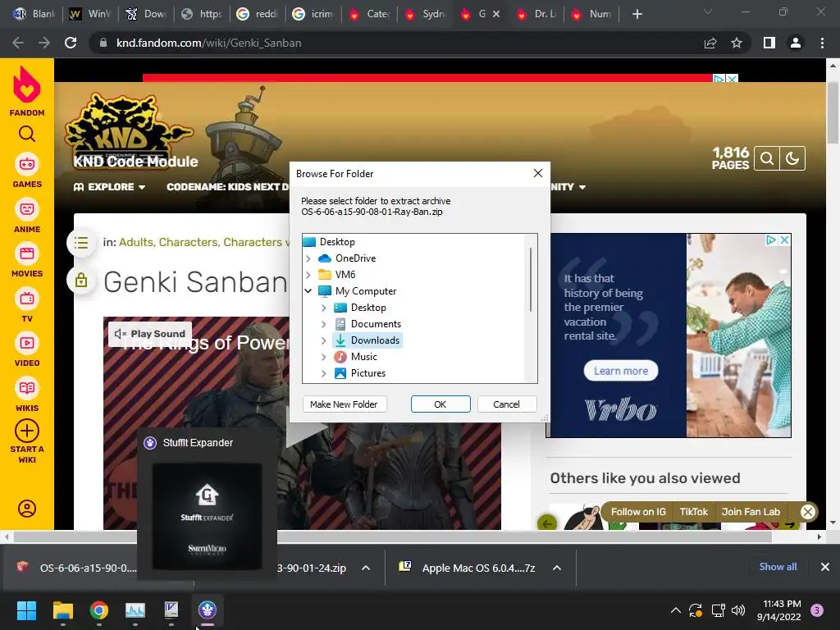
Task: Select the Music folder
Action: [363, 357]
